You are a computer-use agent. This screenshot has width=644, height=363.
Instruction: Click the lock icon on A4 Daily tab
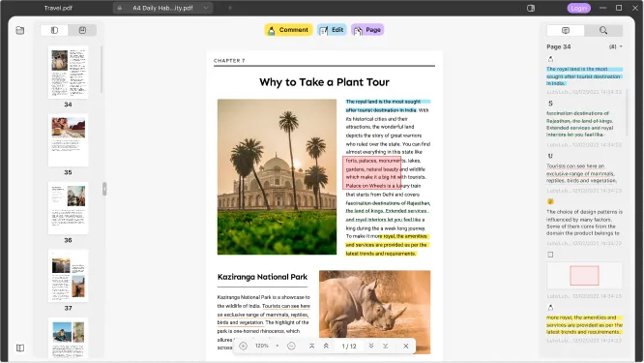click(x=120, y=8)
